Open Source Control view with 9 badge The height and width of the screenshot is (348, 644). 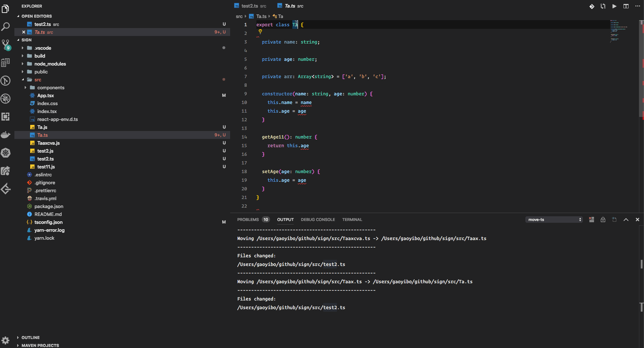pos(6,45)
